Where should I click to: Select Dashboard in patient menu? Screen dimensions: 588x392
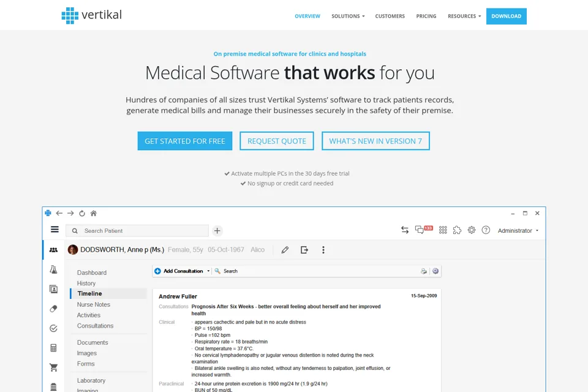[92, 273]
